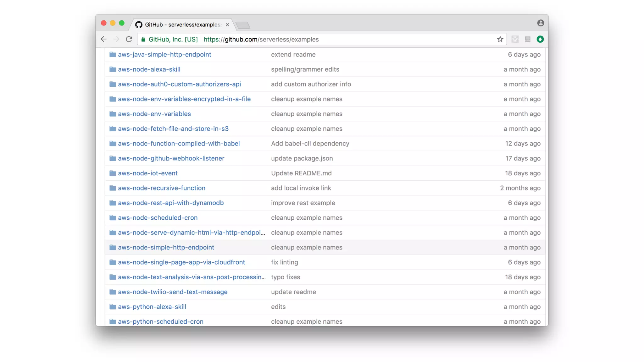Close the GitHub serverless/examples tab
The image size is (644, 362).
(227, 25)
